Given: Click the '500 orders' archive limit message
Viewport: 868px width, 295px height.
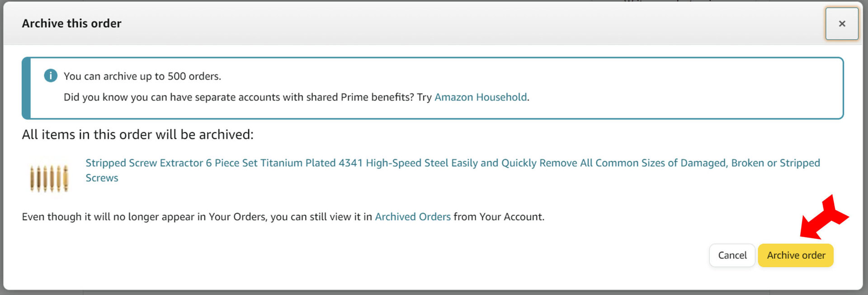Looking at the screenshot, I should coord(142,76).
